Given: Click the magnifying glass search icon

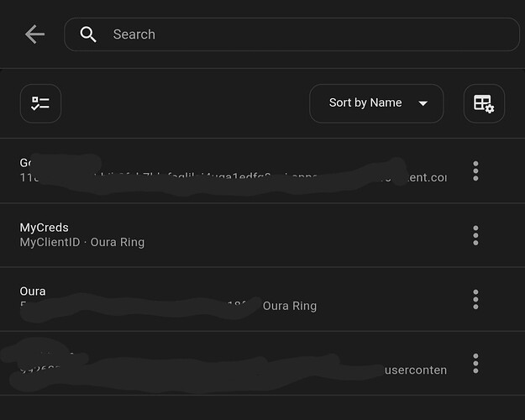Looking at the screenshot, I should coord(88,34).
